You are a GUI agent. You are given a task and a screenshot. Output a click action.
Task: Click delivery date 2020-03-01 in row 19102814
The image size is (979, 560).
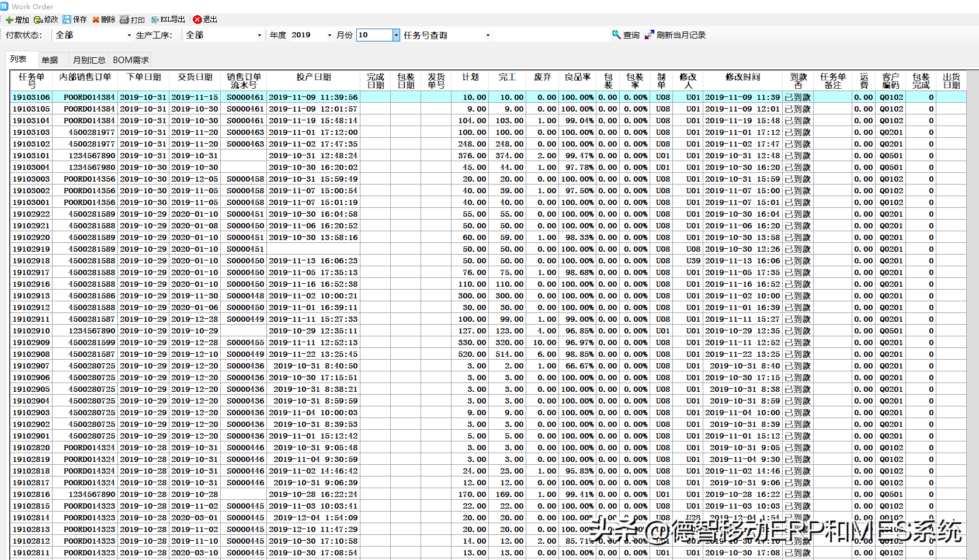pyautogui.click(x=195, y=517)
